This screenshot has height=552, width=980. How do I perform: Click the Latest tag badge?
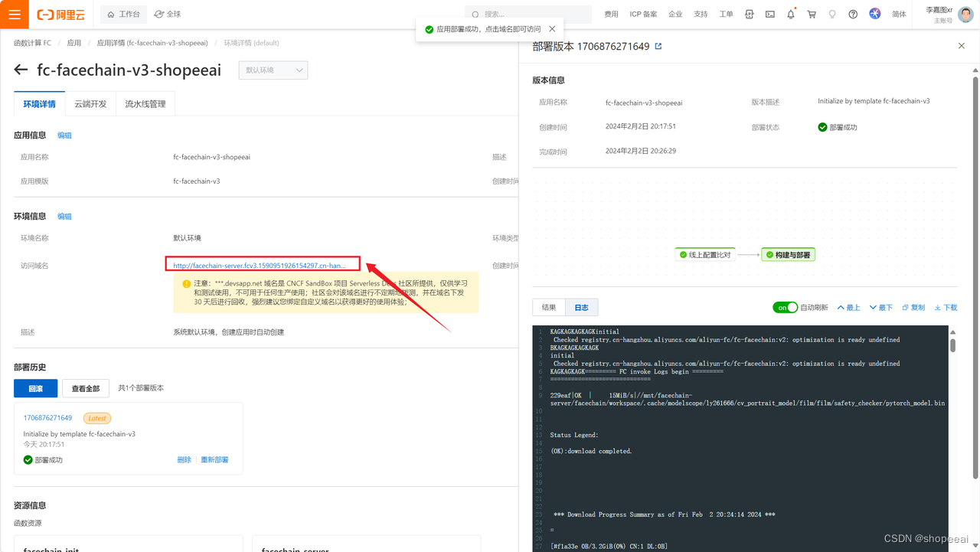click(97, 418)
